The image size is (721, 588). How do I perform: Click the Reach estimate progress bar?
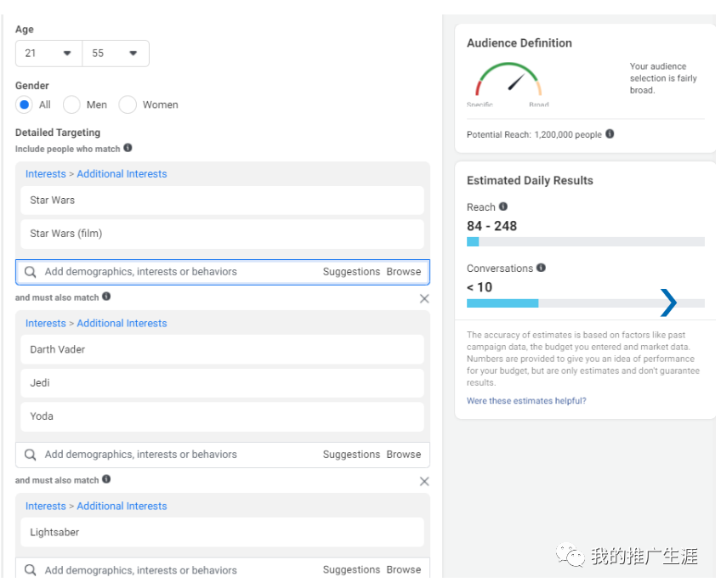click(585, 241)
